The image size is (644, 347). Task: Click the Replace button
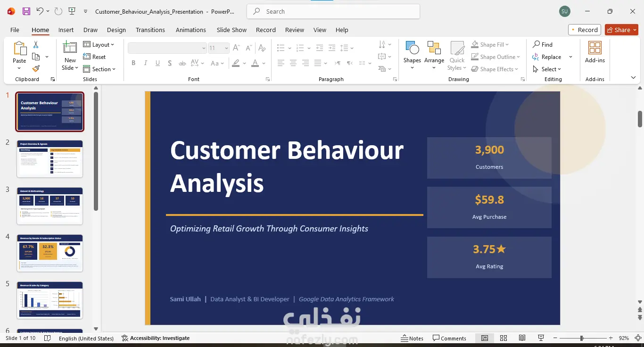point(547,57)
